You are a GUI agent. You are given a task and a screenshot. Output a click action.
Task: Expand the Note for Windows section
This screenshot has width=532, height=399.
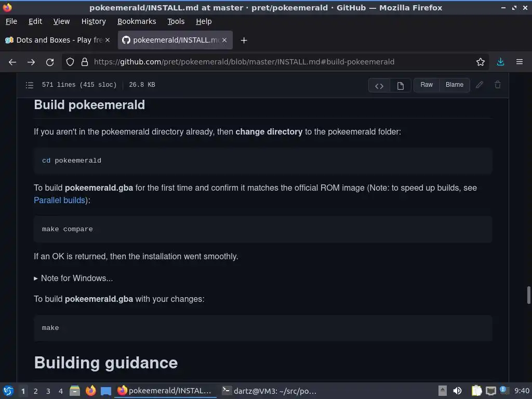tap(73, 278)
